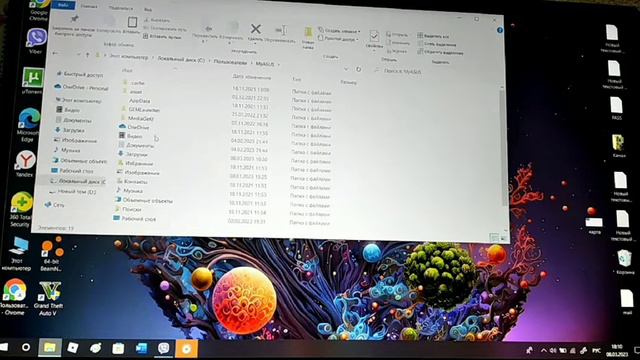Click the Переименовать ribbon icon

(x=281, y=30)
